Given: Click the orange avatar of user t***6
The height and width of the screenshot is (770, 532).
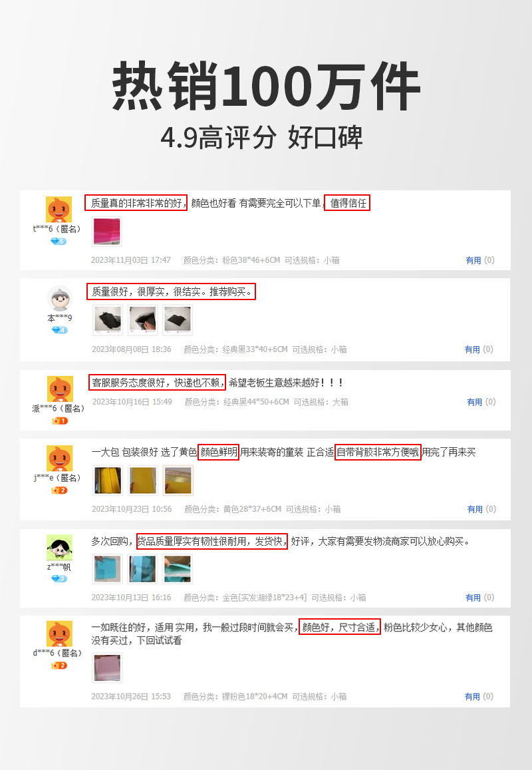Looking at the screenshot, I should 59,210.
